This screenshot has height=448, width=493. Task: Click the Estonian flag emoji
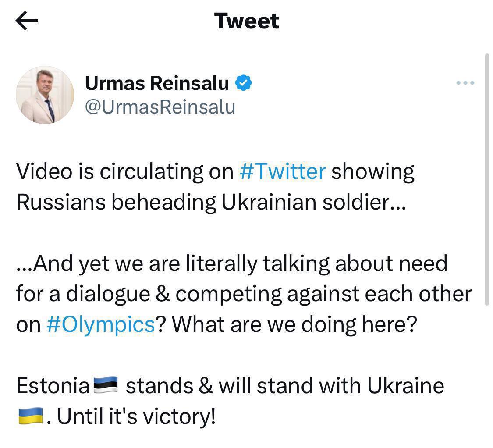(106, 386)
